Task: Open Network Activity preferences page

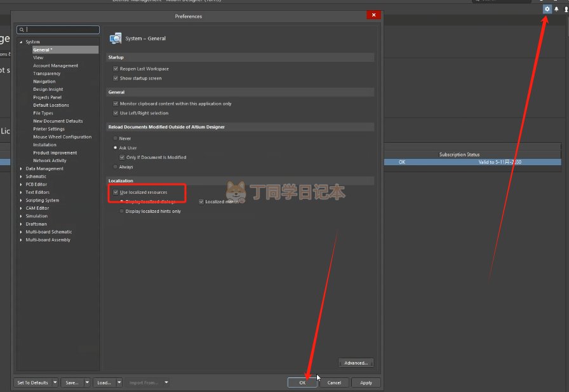Action: (50, 161)
